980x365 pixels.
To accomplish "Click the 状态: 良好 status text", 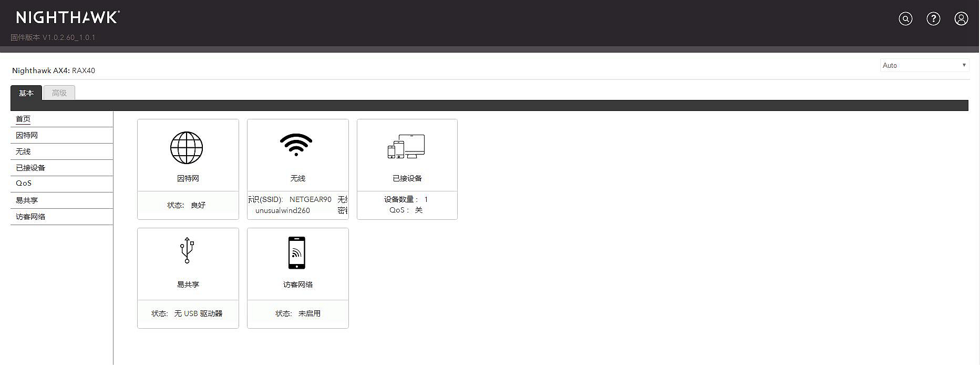I will click(x=187, y=205).
